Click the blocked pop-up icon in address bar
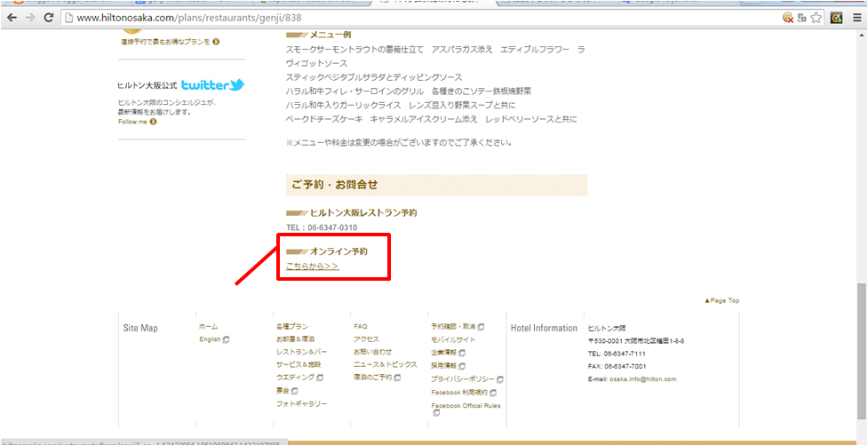This screenshot has height=446, width=868. click(787, 18)
